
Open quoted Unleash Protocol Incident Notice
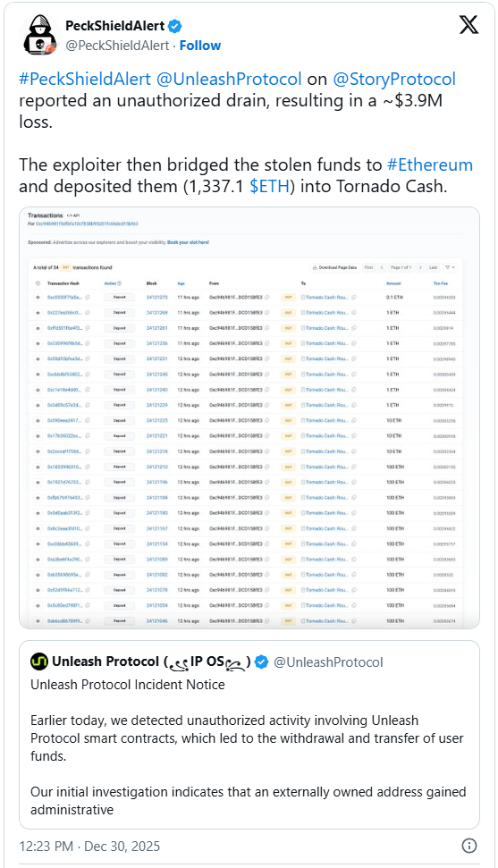pyautogui.click(x=249, y=735)
